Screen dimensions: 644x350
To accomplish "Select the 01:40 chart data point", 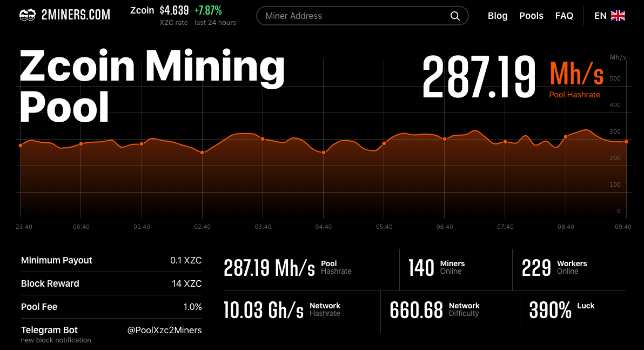I will pyautogui.click(x=142, y=144).
